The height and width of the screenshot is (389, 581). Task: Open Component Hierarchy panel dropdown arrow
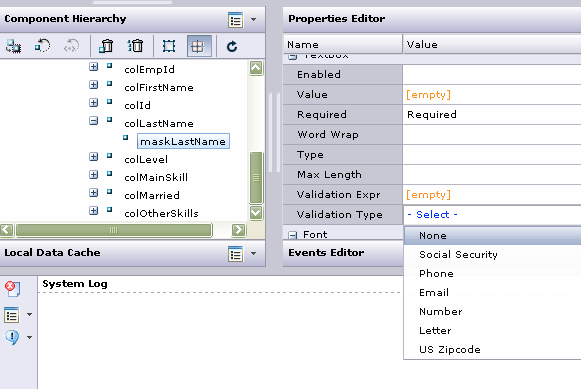pyautogui.click(x=253, y=19)
